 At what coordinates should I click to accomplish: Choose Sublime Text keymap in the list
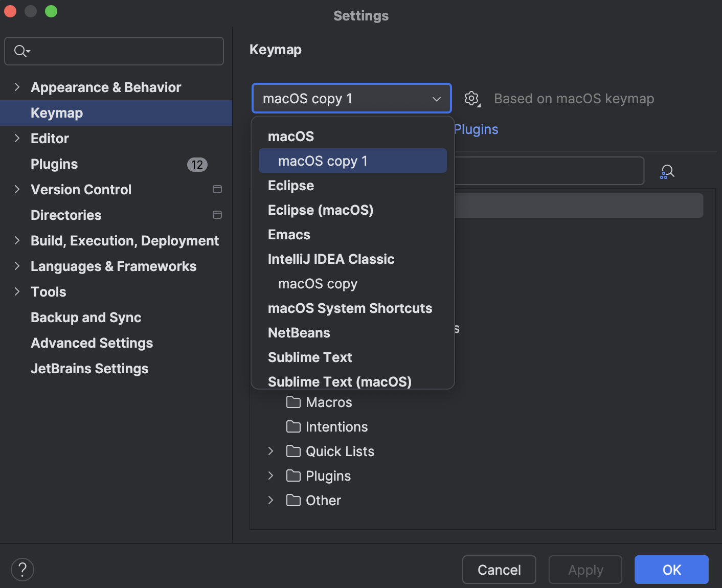point(310,357)
